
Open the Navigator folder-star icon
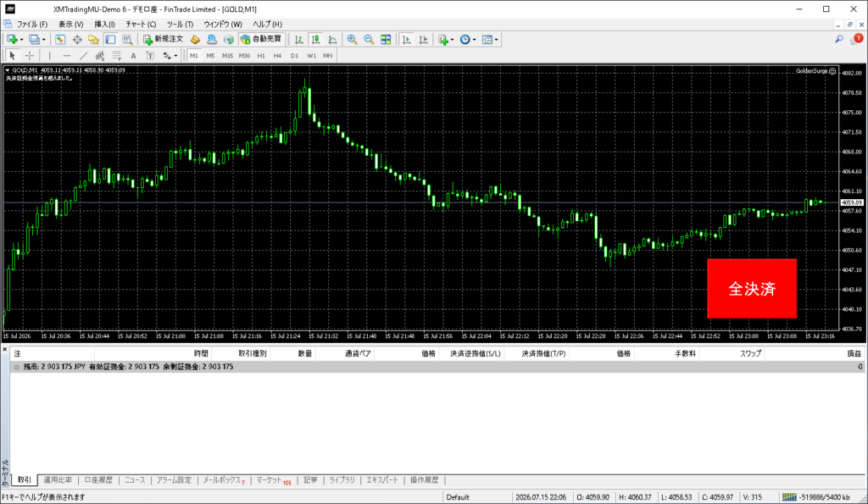point(93,39)
